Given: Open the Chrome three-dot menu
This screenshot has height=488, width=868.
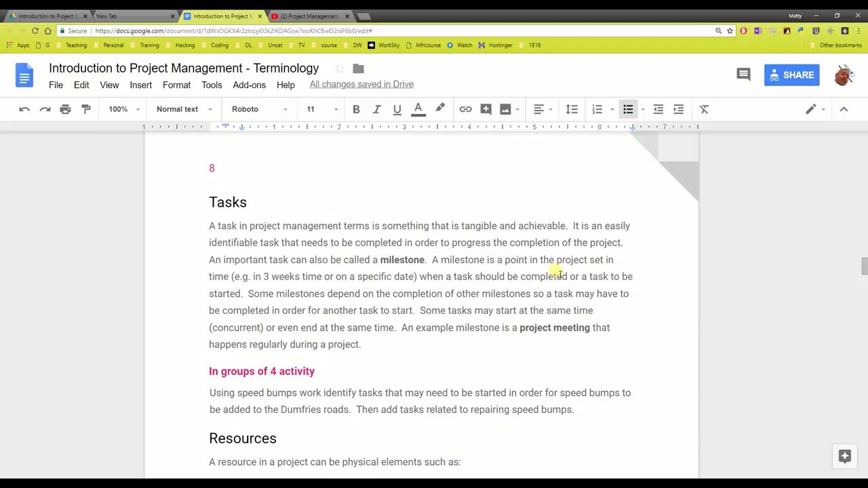Looking at the screenshot, I should tap(859, 30).
